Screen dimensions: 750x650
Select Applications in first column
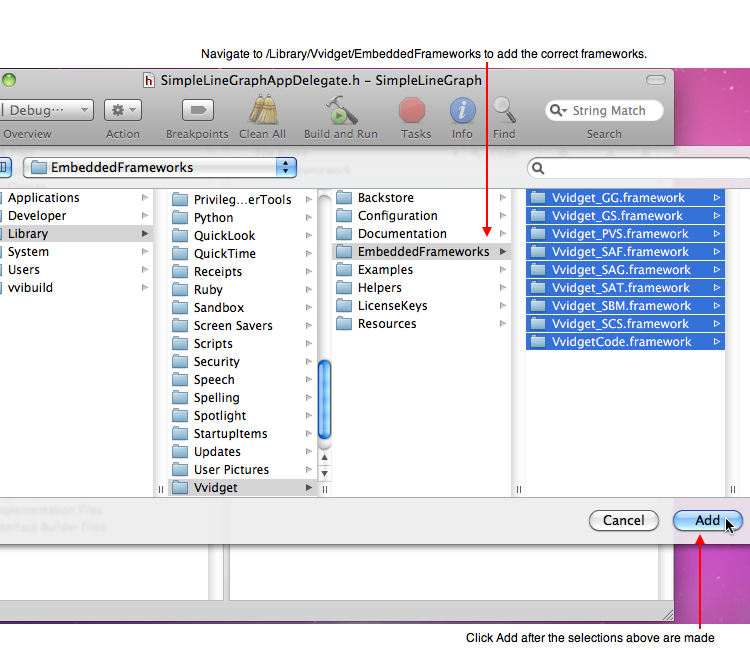coord(76,198)
